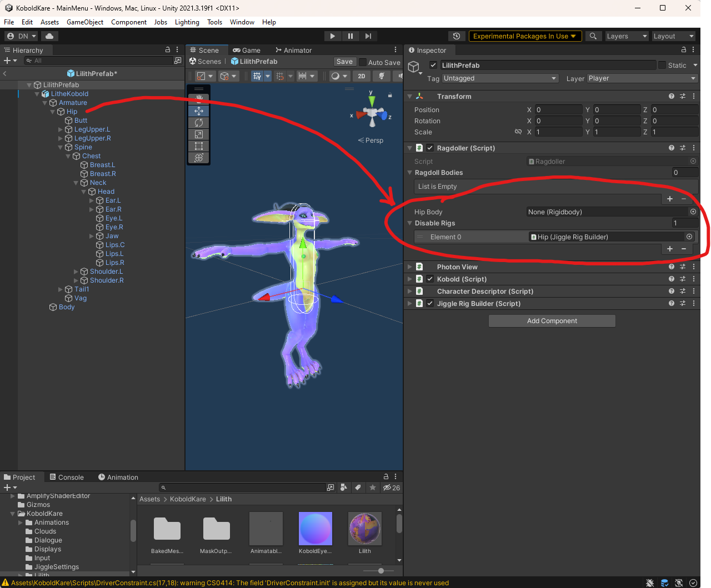Click Search by Label icon in Project
711x588 pixels.
coord(358,488)
